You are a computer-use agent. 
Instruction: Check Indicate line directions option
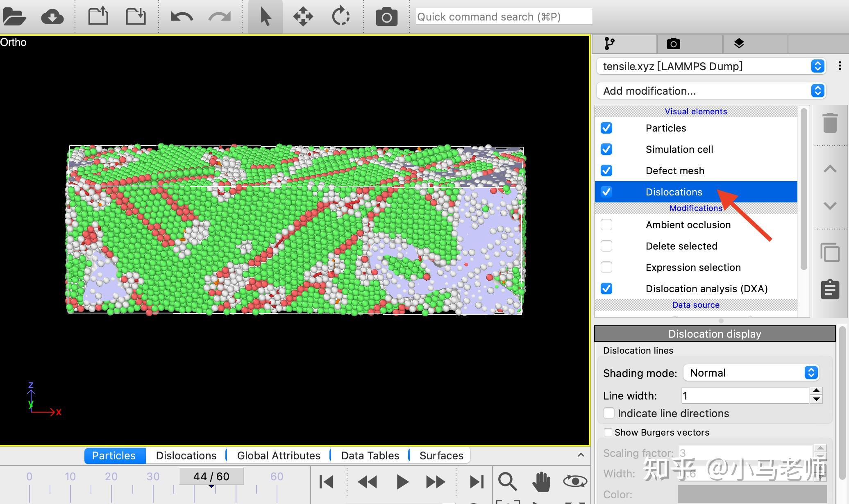(609, 413)
